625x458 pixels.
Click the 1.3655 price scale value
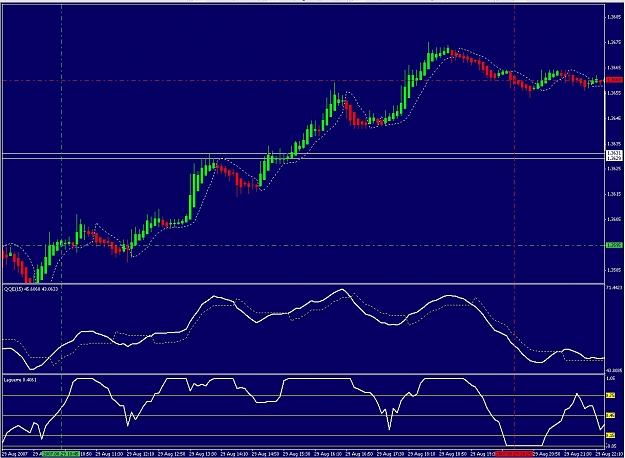[614, 93]
